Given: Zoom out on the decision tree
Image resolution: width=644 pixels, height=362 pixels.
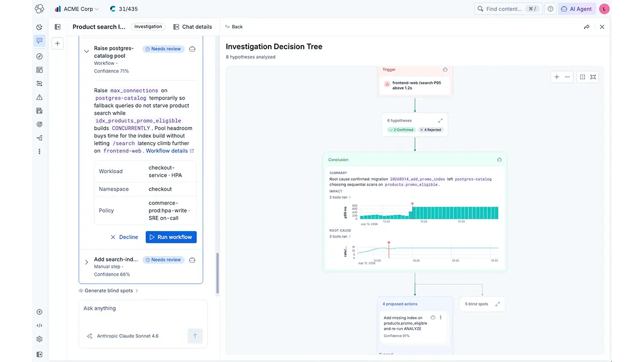Looking at the screenshot, I should coord(567,77).
